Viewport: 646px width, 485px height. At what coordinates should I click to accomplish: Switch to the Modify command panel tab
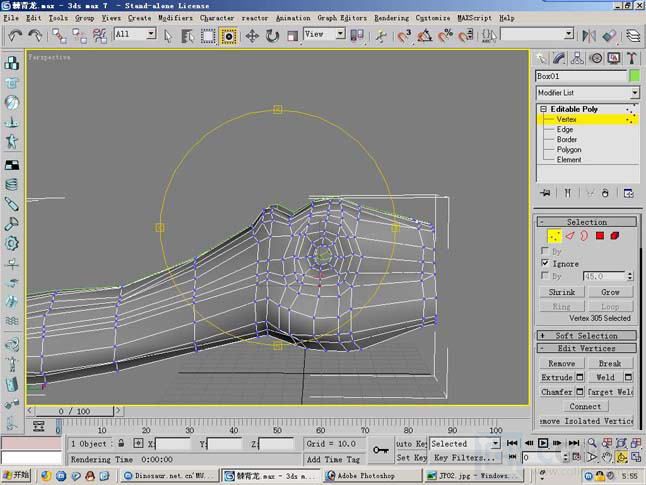click(559, 59)
